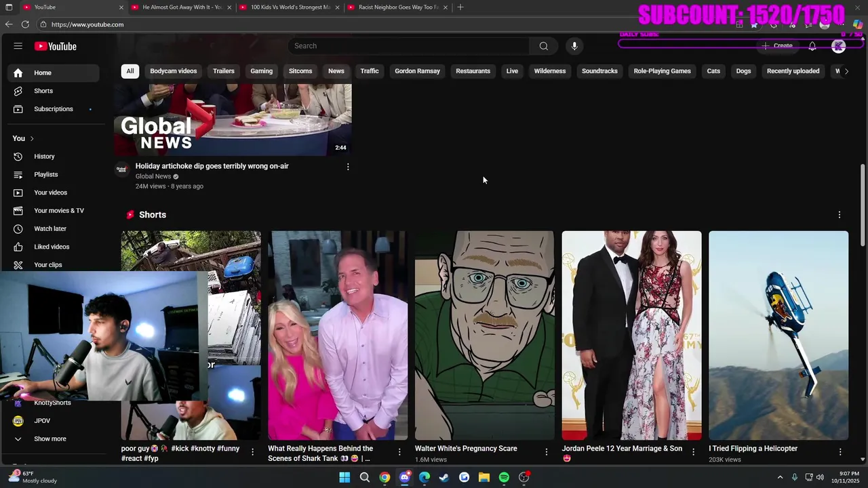Filter by Role-Playing Games chip
Viewport: 868px width, 488px height.
pyautogui.click(x=662, y=71)
